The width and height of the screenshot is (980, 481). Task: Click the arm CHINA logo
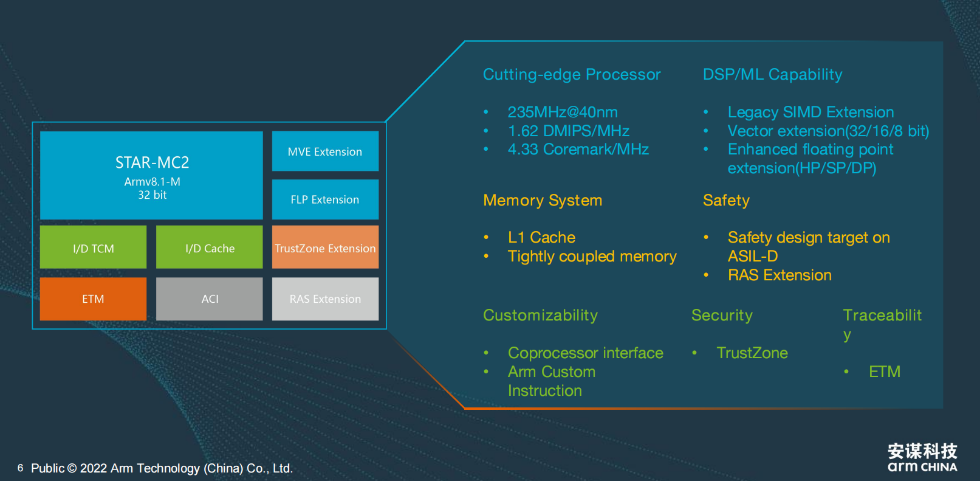click(922, 458)
